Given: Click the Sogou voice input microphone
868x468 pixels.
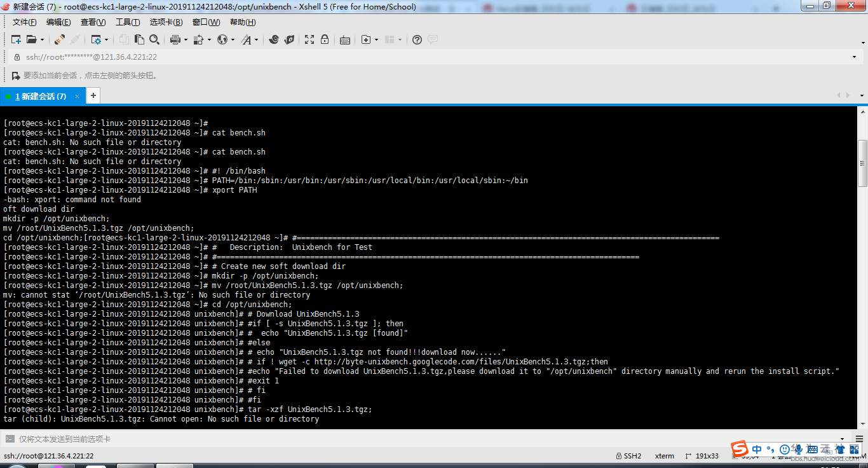Looking at the screenshot, I should [x=797, y=450].
